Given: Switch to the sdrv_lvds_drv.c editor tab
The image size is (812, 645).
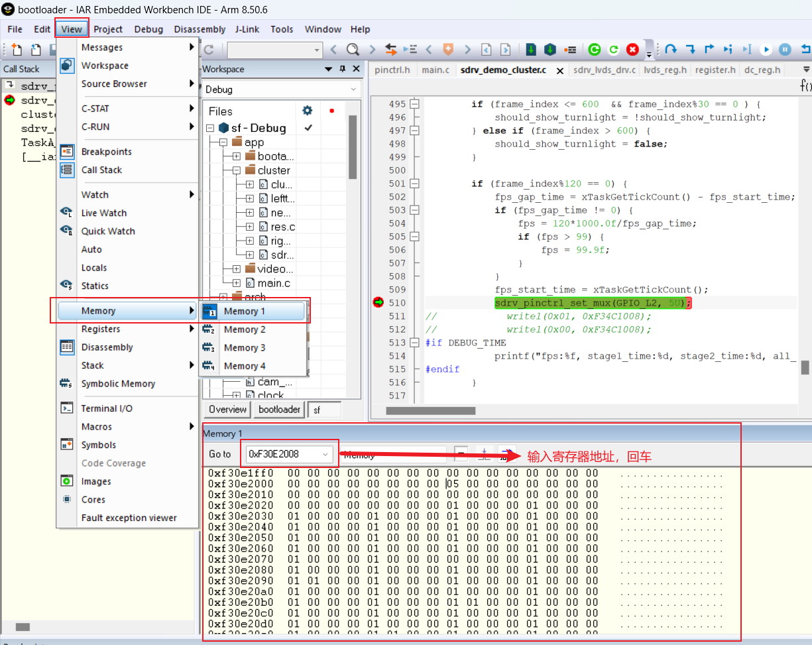Looking at the screenshot, I should [604, 70].
